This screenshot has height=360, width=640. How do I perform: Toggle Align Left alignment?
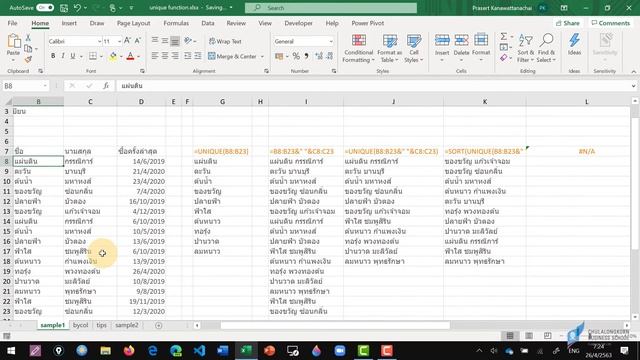pyautogui.click(x=155, y=56)
